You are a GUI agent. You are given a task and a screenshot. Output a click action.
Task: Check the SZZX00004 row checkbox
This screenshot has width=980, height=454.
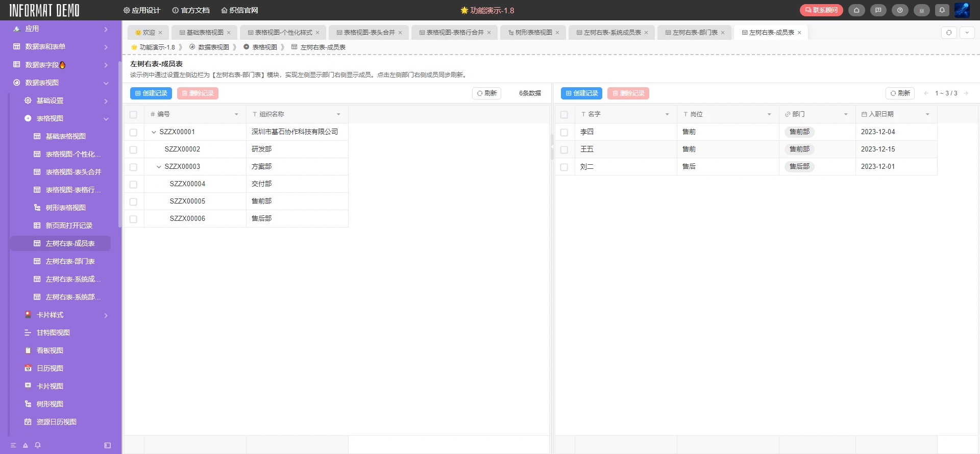coord(133,185)
